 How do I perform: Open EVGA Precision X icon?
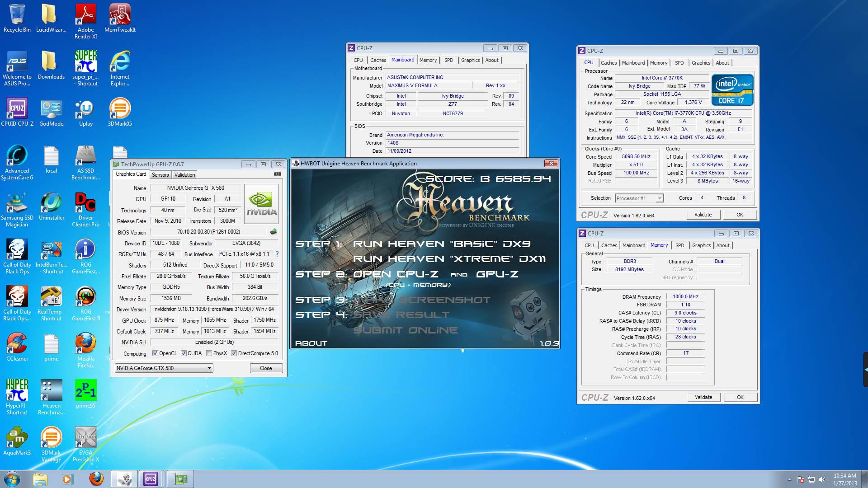(85, 445)
